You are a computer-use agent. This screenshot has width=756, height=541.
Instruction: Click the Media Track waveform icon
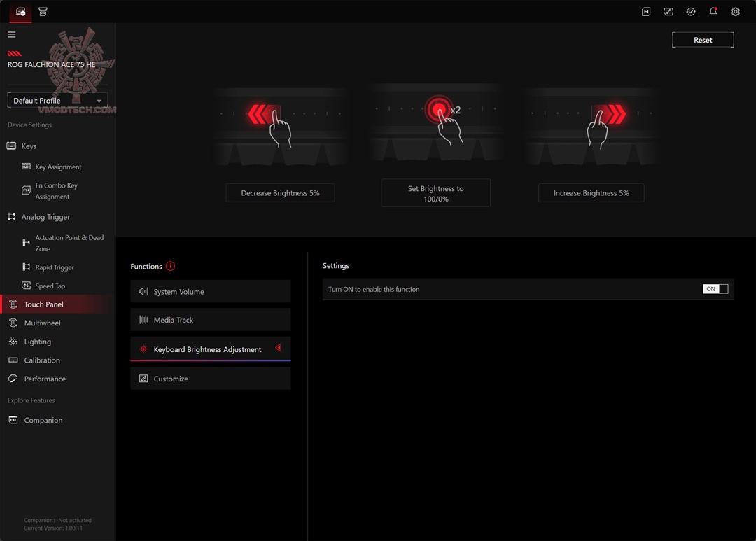pyautogui.click(x=143, y=320)
